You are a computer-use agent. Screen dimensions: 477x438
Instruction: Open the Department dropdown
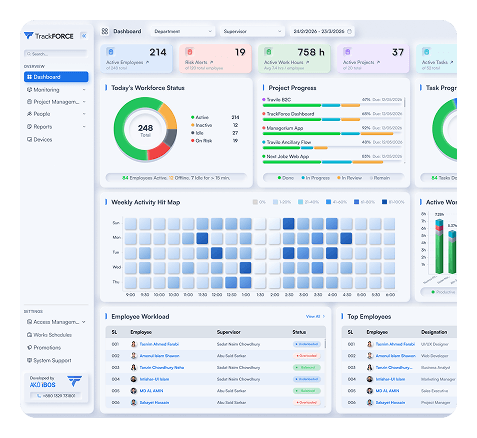pos(183,31)
